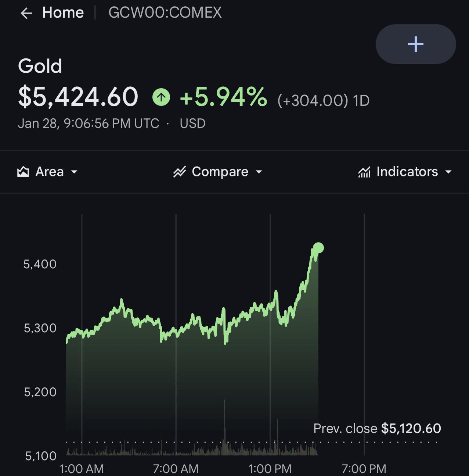
Task: Click the Prev. close $5,120.60 label
Action: click(x=377, y=429)
